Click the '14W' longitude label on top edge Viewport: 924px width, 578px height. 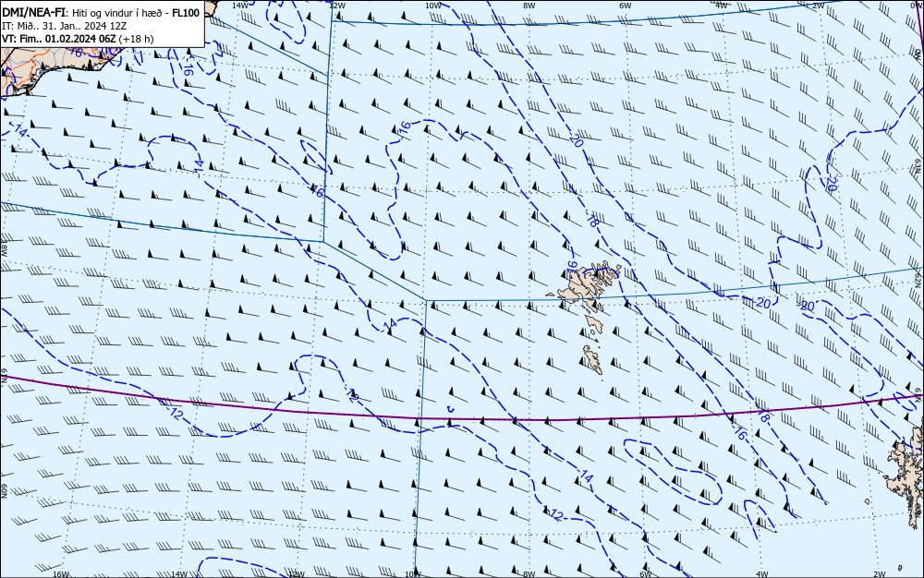(x=240, y=5)
